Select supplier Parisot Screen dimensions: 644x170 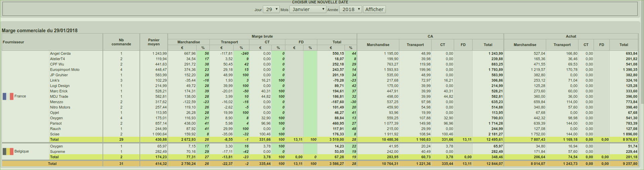[56, 123]
